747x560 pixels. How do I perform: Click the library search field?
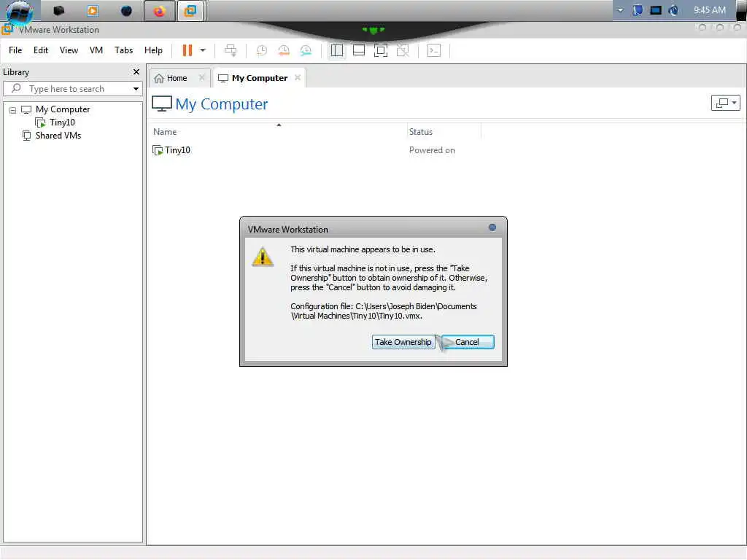pos(72,88)
